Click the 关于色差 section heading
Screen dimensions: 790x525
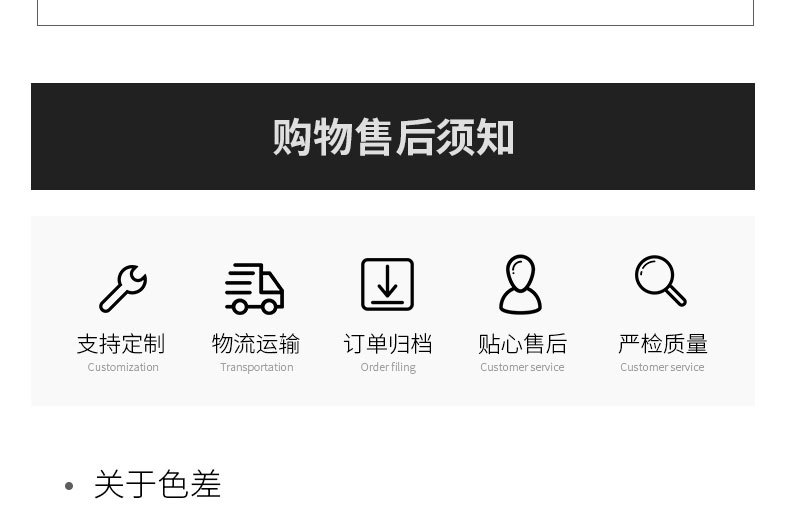click(x=158, y=484)
